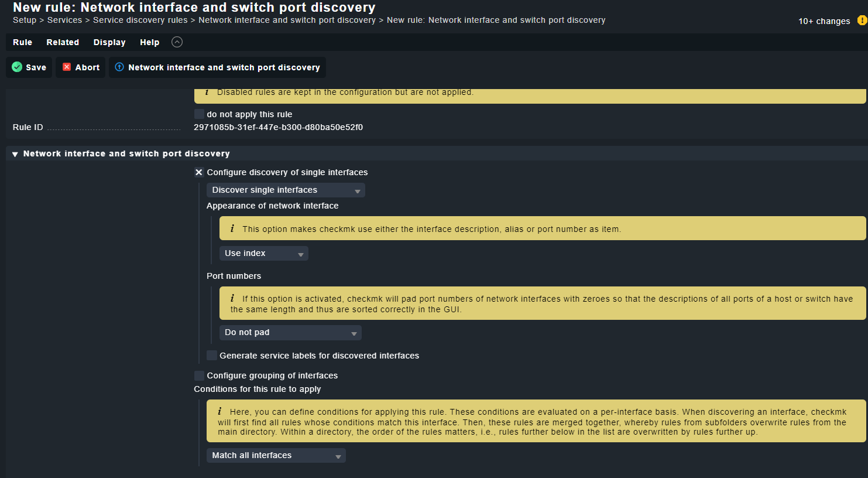Viewport: 868px width, 478px height.
Task: Enable the 'do not apply this rule' checkbox
Action: (199, 114)
